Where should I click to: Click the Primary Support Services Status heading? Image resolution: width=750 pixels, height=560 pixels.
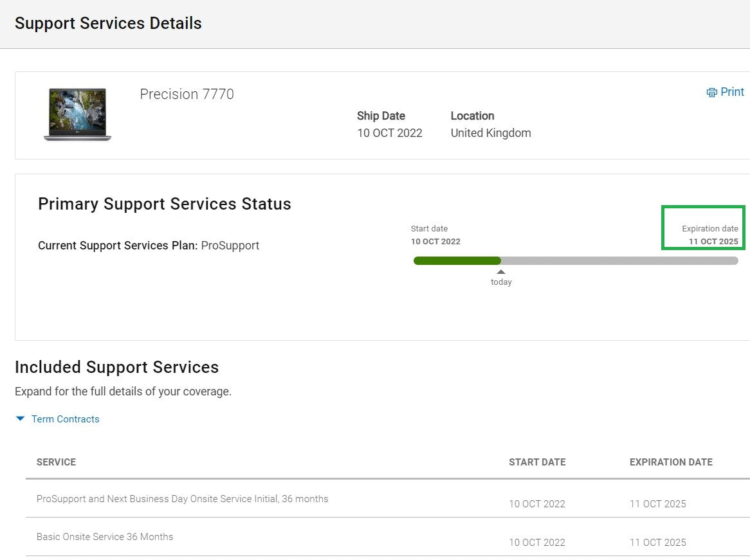coord(165,204)
